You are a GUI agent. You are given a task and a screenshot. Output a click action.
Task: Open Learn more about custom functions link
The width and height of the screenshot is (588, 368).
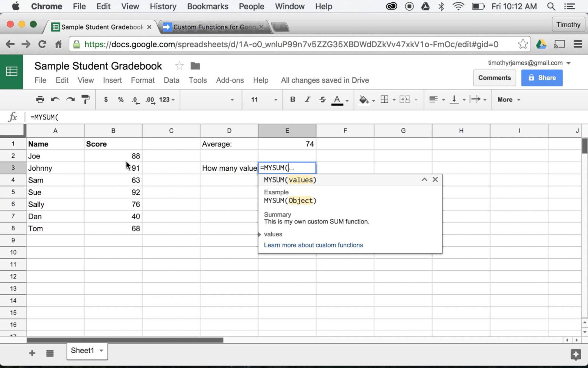[313, 245]
